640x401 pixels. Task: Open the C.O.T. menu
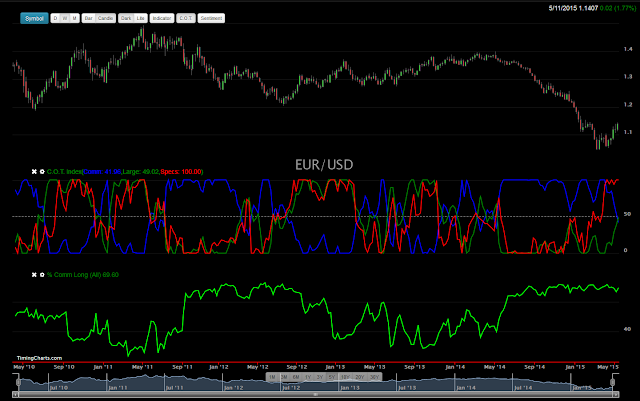click(x=186, y=18)
